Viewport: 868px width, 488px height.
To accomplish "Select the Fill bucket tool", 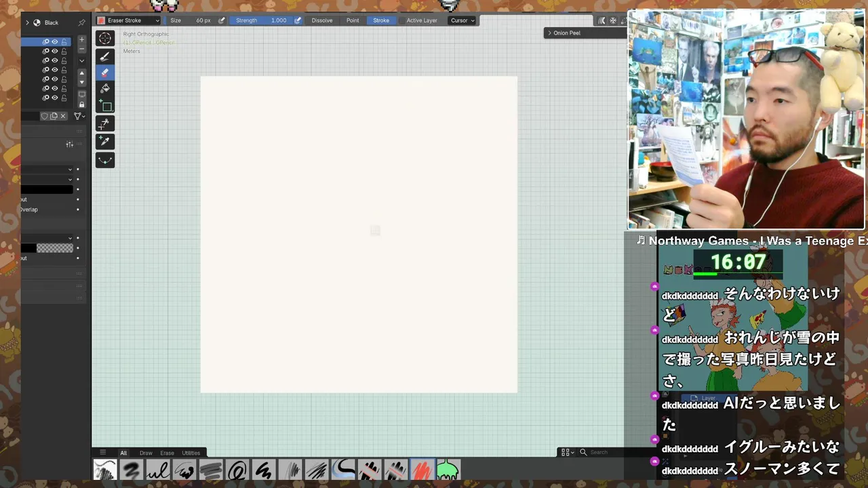I will [105, 89].
